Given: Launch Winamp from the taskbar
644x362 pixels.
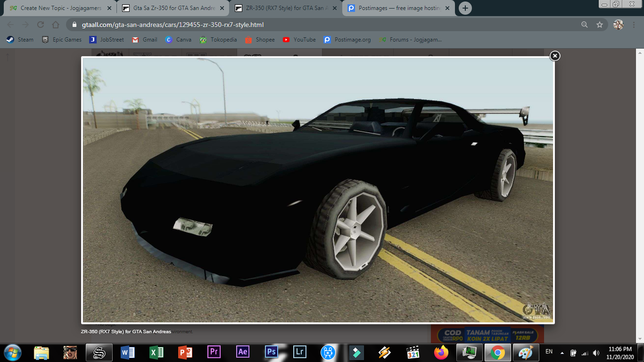Looking at the screenshot, I should (x=385, y=352).
